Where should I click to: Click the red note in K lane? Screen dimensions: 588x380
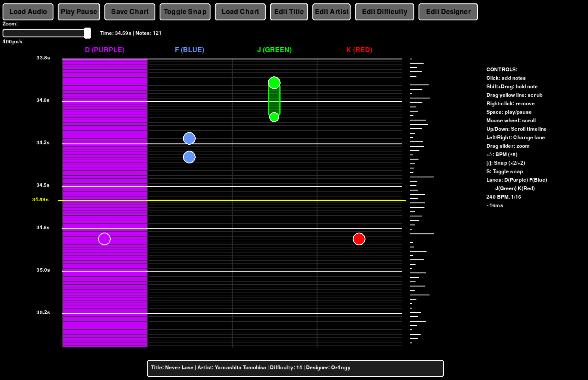(359, 239)
